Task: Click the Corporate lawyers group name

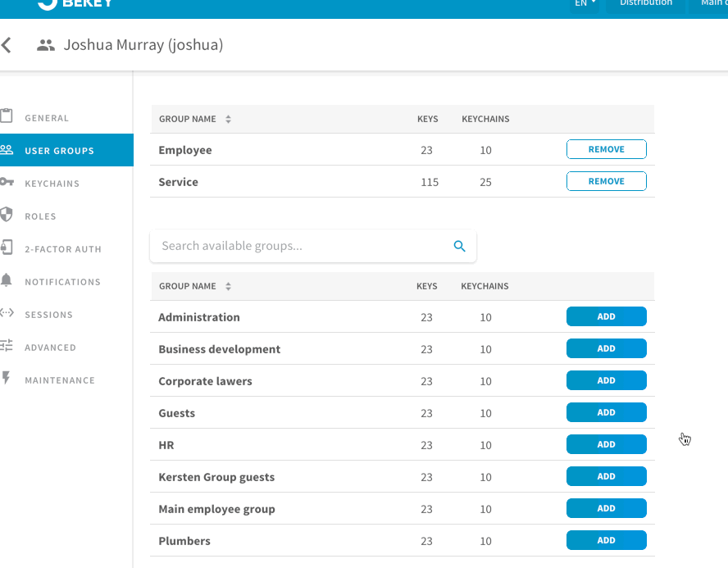Action: (205, 381)
